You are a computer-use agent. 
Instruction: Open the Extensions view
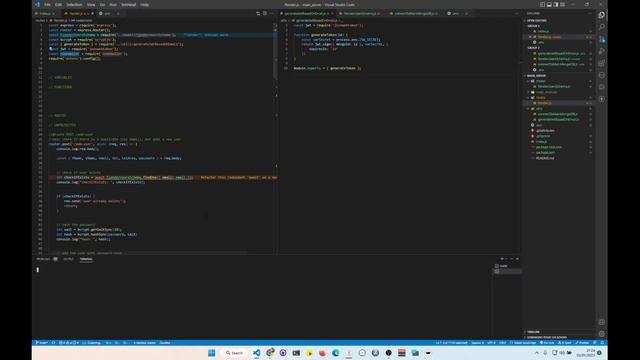[602, 63]
